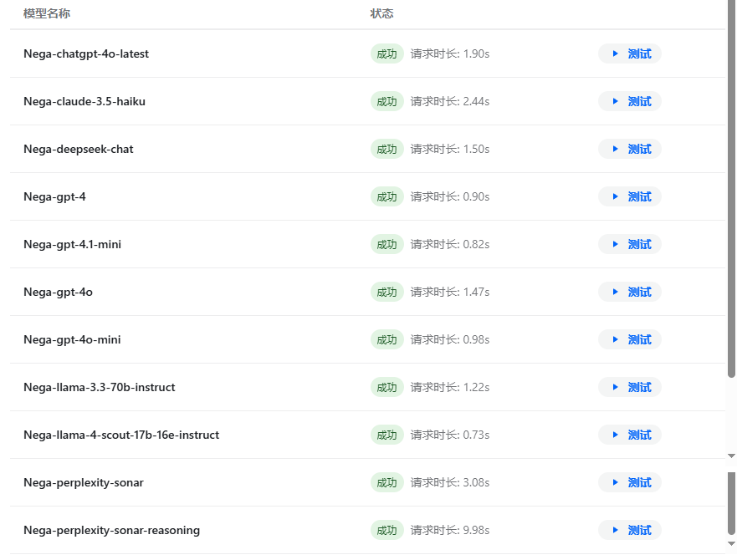This screenshot has height=560, width=737.
Task: Run test for Nega-claude-3.5-haiku
Action: pyautogui.click(x=629, y=101)
